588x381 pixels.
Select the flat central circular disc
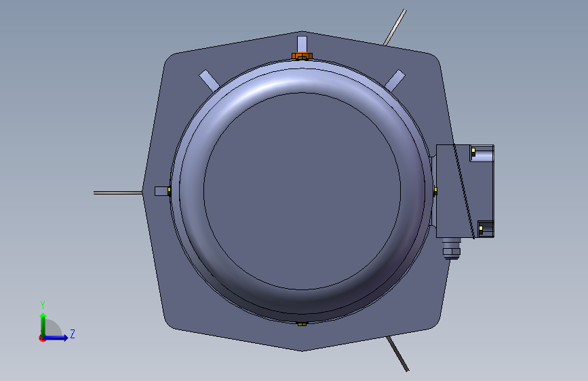click(x=302, y=191)
